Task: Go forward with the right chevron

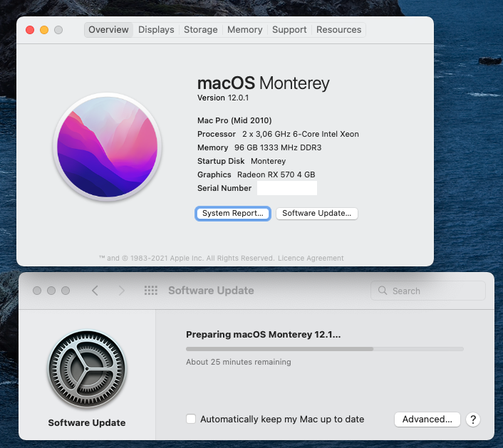Action: [x=121, y=291]
